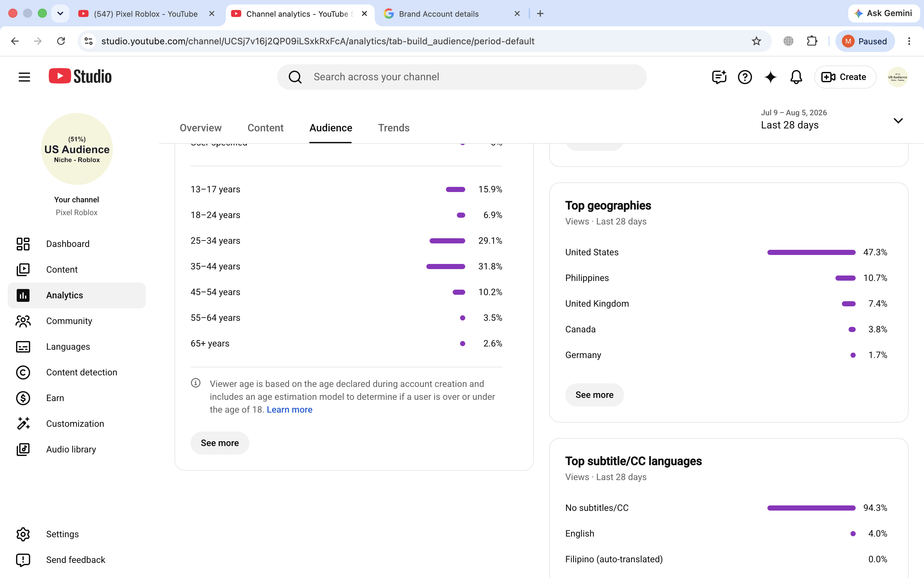The width and height of the screenshot is (924, 578).
Task: Open Earn in the sidebar
Action: (77, 398)
